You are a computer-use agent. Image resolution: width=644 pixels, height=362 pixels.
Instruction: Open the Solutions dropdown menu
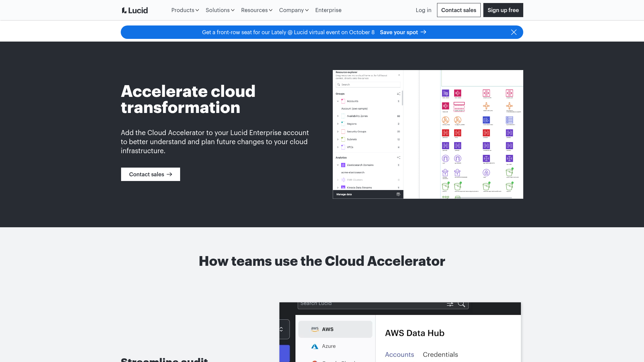pyautogui.click(x=220, y=10)
